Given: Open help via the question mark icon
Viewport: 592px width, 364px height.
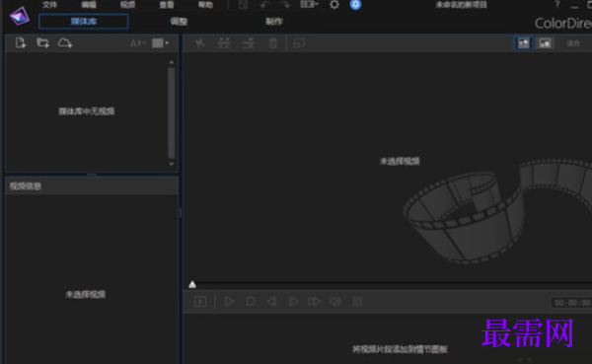Looking at the screenshot, I should click(556, 5).
